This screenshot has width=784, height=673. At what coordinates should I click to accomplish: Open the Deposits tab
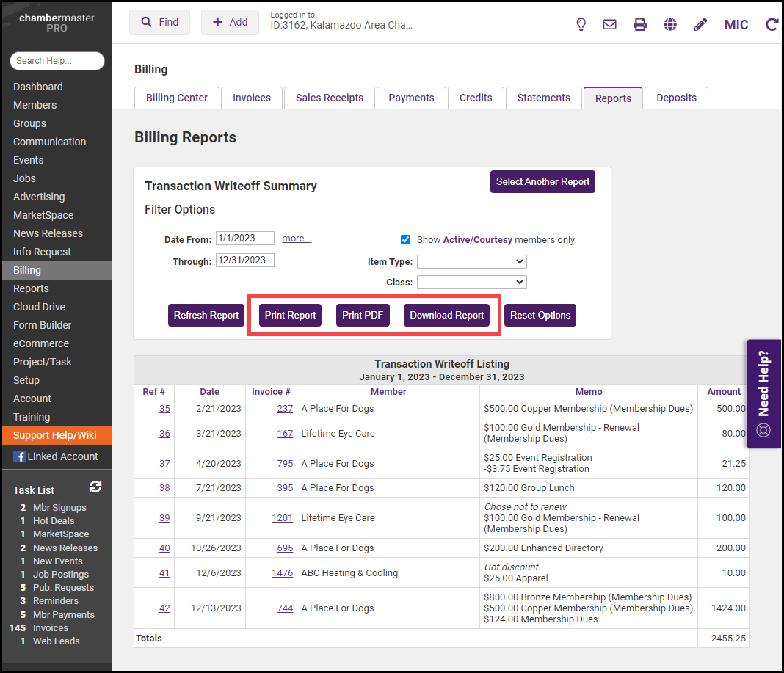pos(676,98)
